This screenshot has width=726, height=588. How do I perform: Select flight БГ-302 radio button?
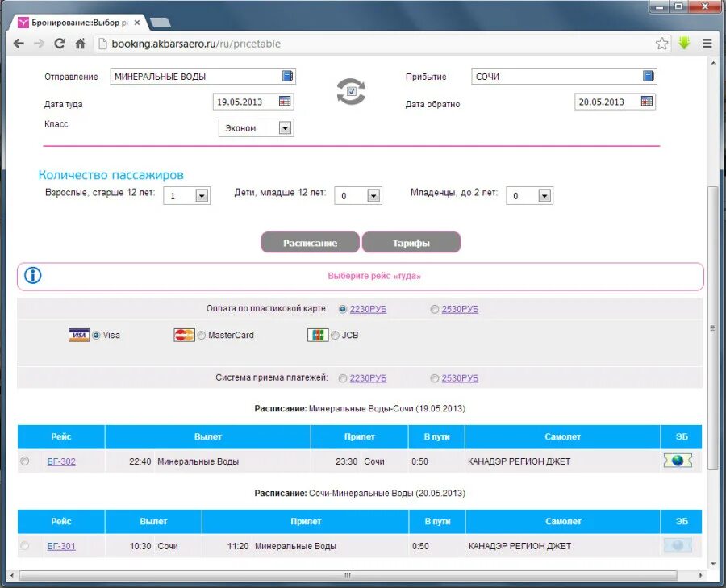pyautogui.click(x=24, y=461)
